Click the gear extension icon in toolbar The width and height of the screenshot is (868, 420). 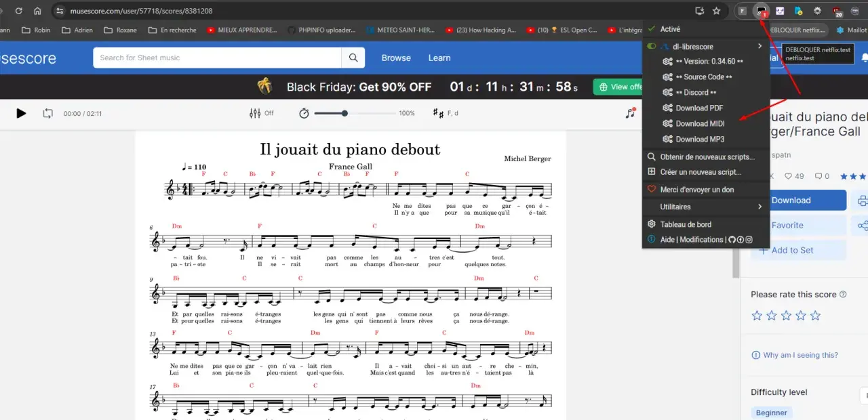tap(818, 11)
